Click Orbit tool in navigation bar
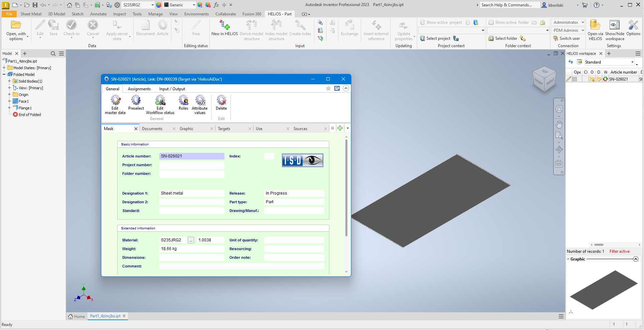The image size is (644, 330). 559,149
